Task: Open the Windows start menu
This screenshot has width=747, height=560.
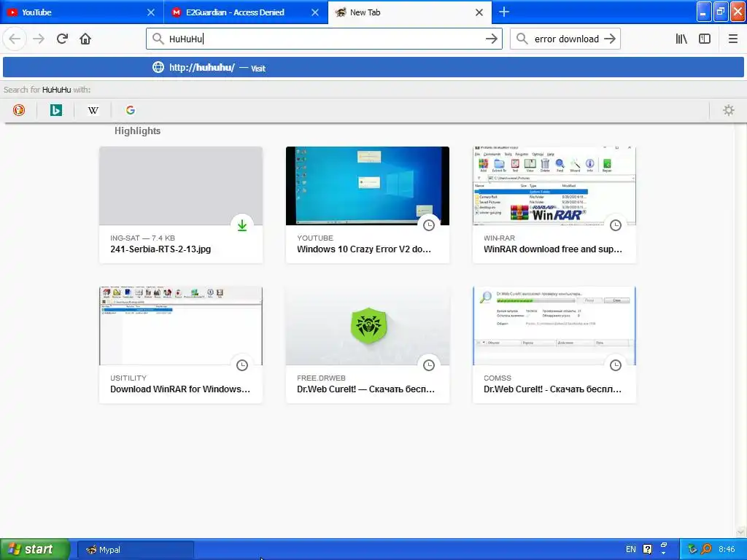Action: (x=35, y=549)
